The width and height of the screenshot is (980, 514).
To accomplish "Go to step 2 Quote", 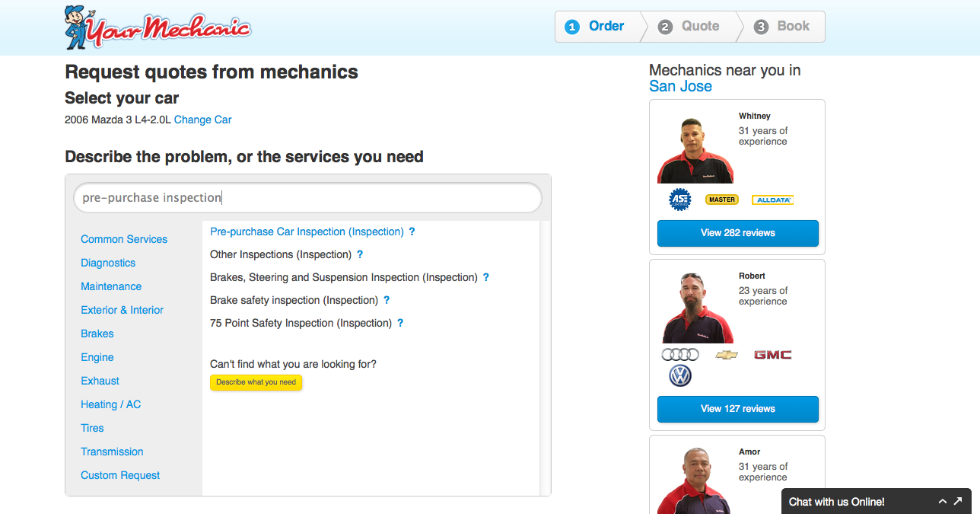I will (691, 27).
